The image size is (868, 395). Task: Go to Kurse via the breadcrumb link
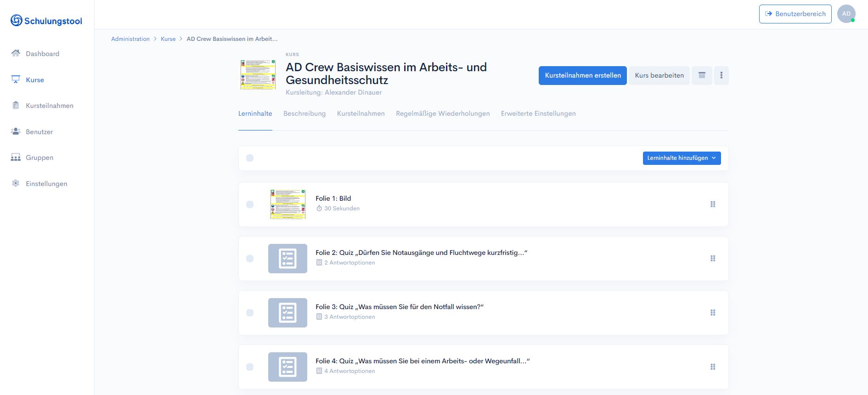[168, 39]
